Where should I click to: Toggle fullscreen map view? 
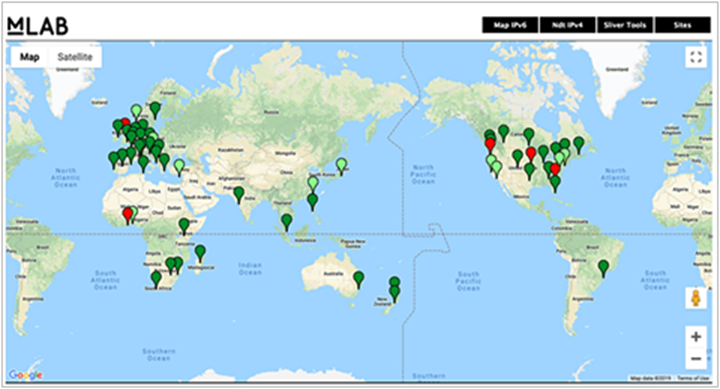[696, 57]
